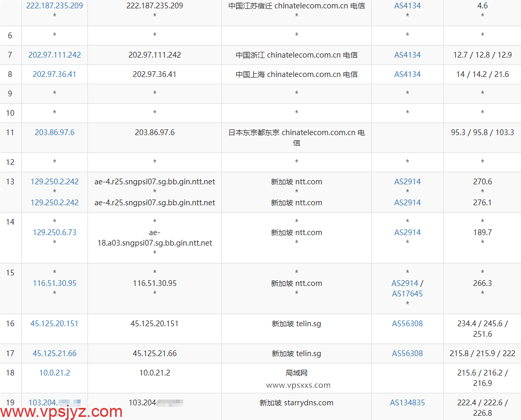Select the AS2914 link in row 13
The width and height of the screenshot is (521, 420).
coord(407,182)
